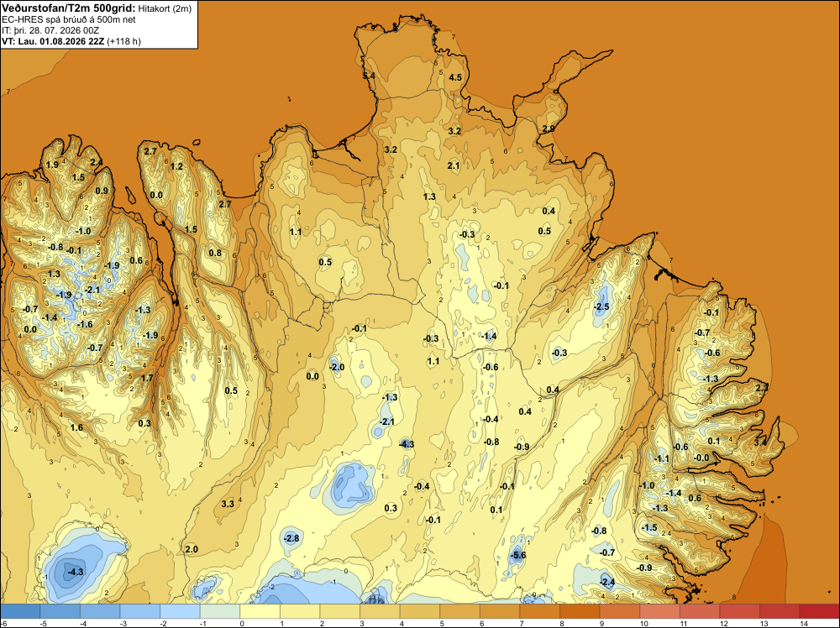Click the 3.4 value on the east fjords
840x628 pixels.
pyautogui.click(x=760, y=442)
